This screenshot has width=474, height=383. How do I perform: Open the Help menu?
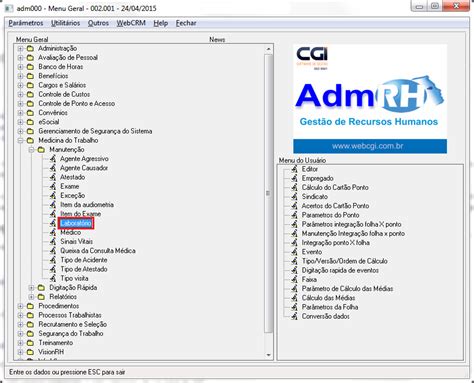pos(161,23)
